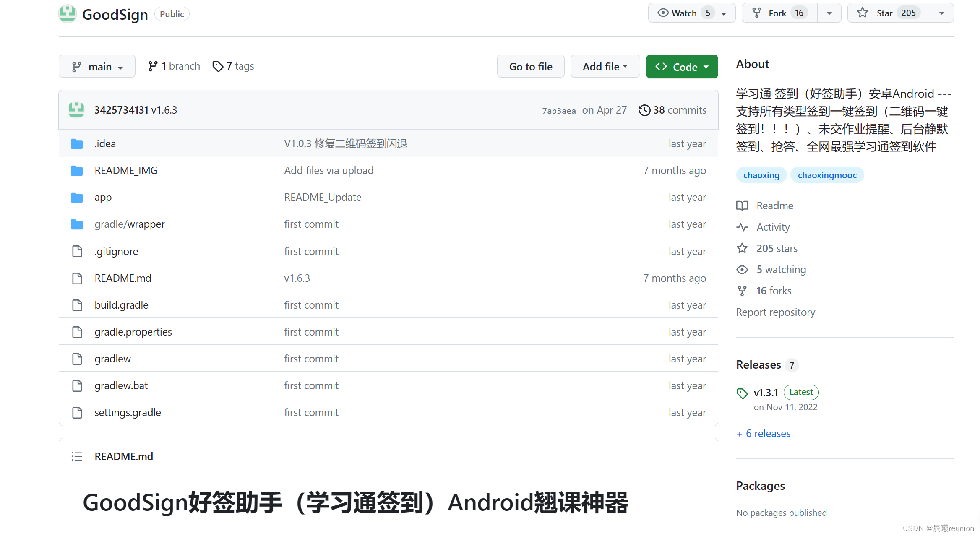The width and height of the screenshot is (980, 536).
Task: Fork the GoodSign repository
Action: 779,13
